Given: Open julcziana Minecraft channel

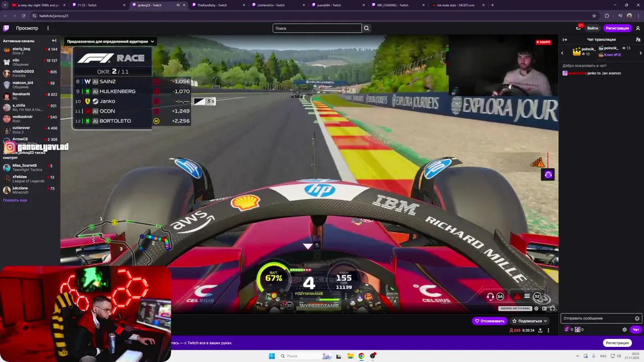Looking at the screenshot, I should pyautogui.click(x=30, y=190).
